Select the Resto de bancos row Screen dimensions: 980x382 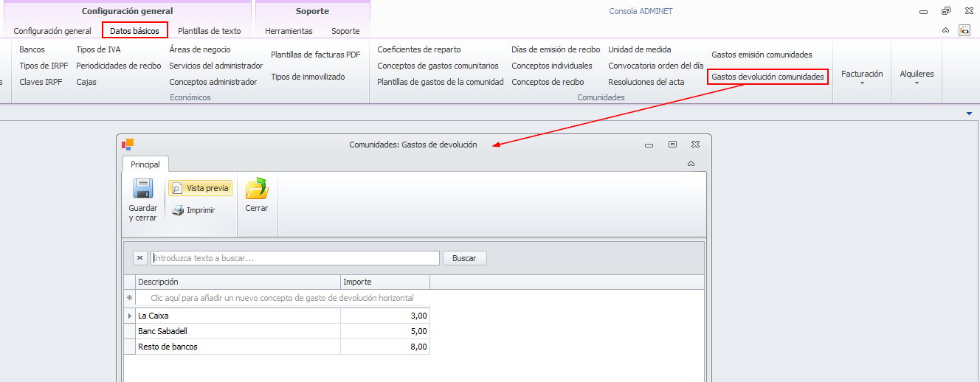[277, 347]
